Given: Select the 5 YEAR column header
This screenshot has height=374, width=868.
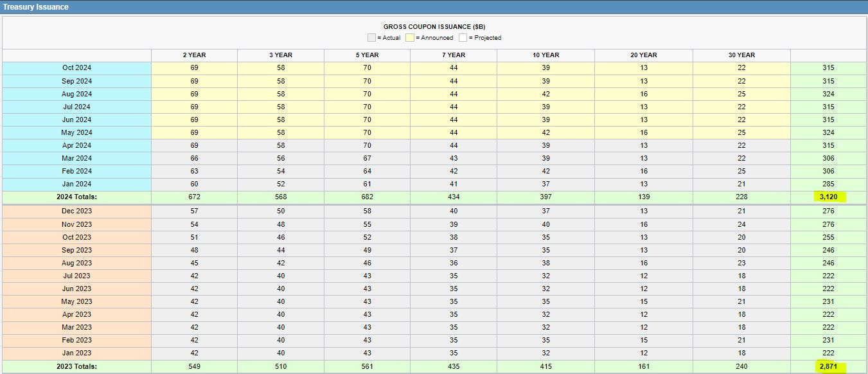Looking at the screenshot, I should [x=367, y=55].
